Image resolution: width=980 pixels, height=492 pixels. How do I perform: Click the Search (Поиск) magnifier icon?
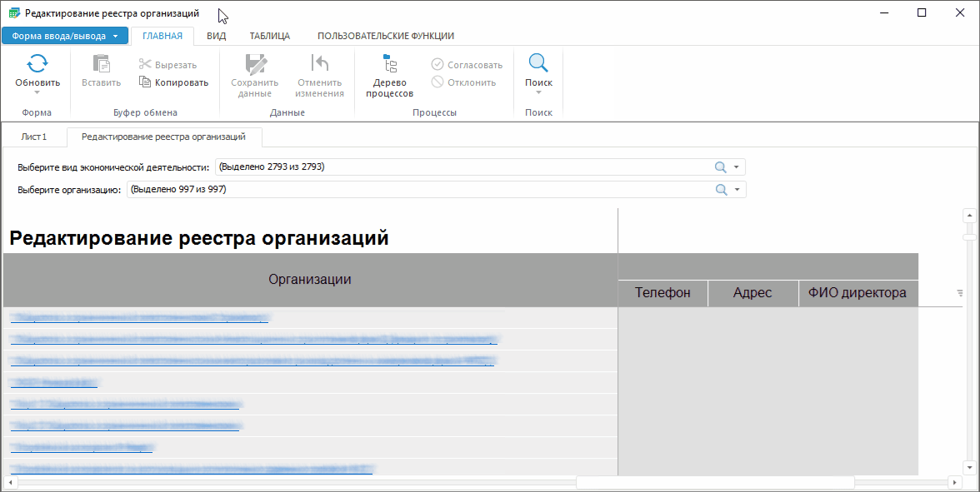[538, 64]
